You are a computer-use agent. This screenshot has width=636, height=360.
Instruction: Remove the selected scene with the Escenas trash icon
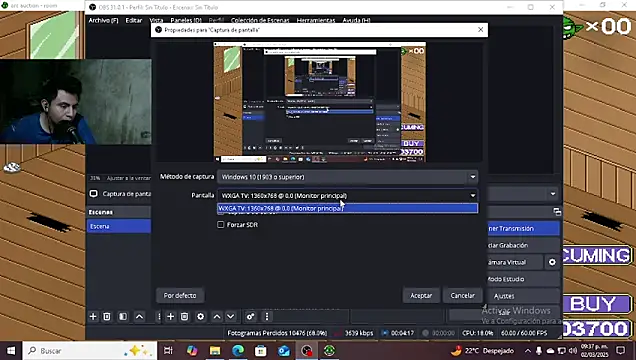click(x=107, y=317)
